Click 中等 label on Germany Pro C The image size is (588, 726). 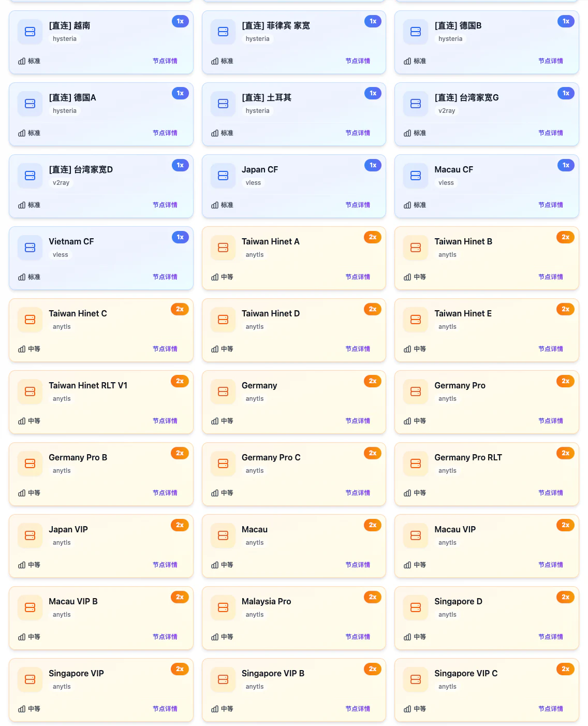[x=227, y=493]
